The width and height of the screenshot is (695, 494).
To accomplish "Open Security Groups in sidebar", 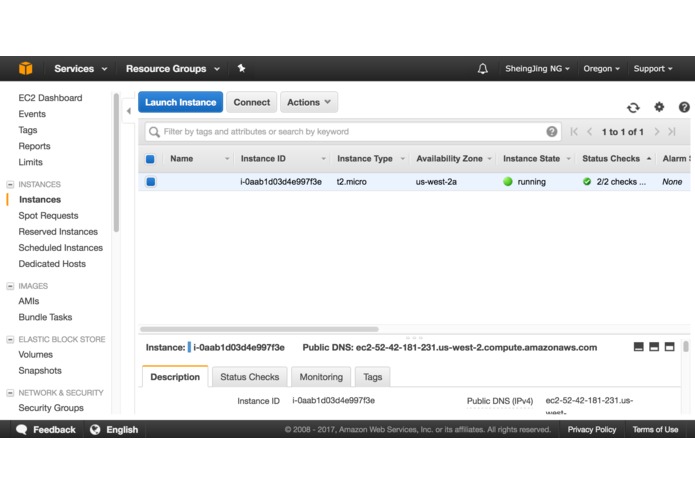I will (x=51, y=408).
